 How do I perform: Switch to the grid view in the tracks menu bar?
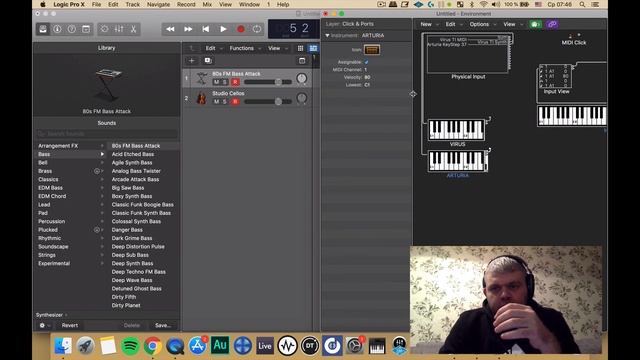[300, 48]
